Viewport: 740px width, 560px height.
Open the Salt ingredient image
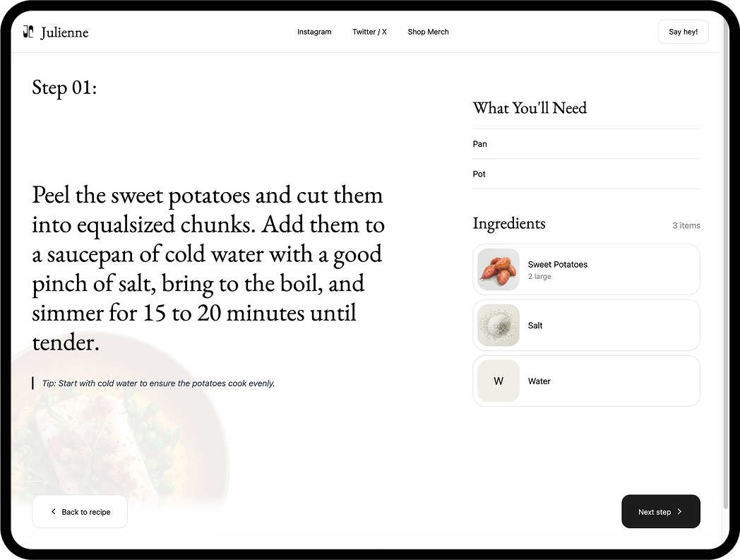(x=499, y=326)
